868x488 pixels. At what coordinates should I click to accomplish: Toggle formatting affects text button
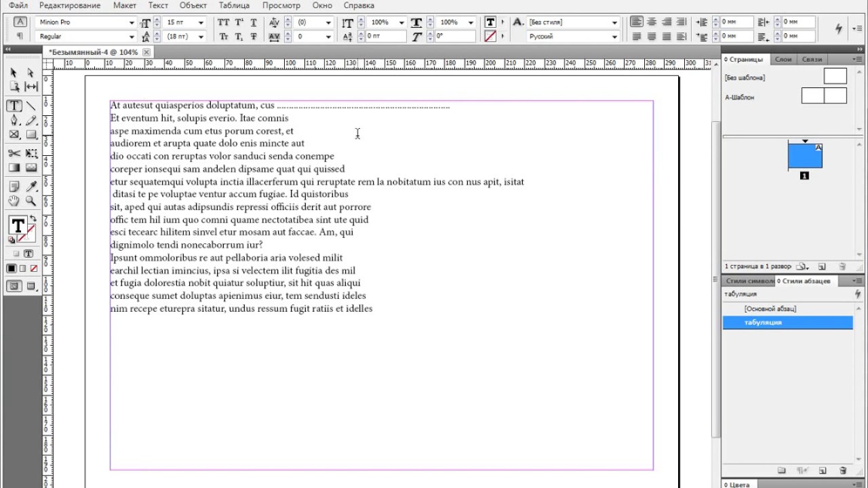coord(28,253)
